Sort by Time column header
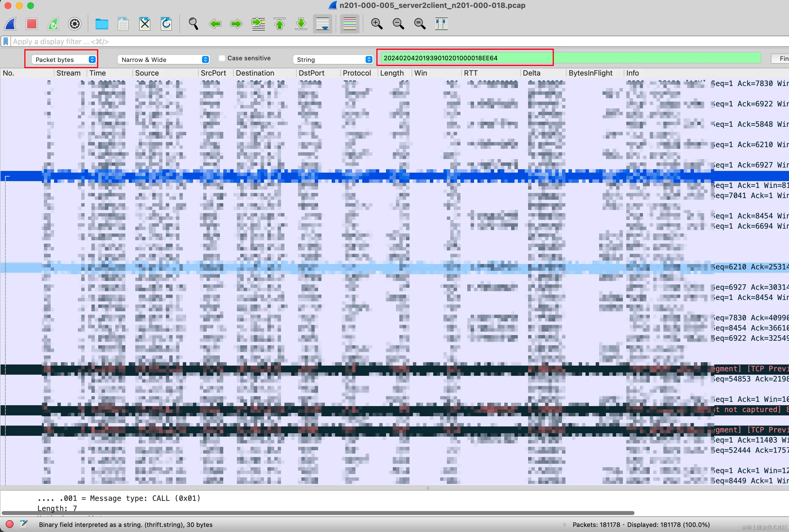The image size is (789, 532). click(x=110, y=73)
